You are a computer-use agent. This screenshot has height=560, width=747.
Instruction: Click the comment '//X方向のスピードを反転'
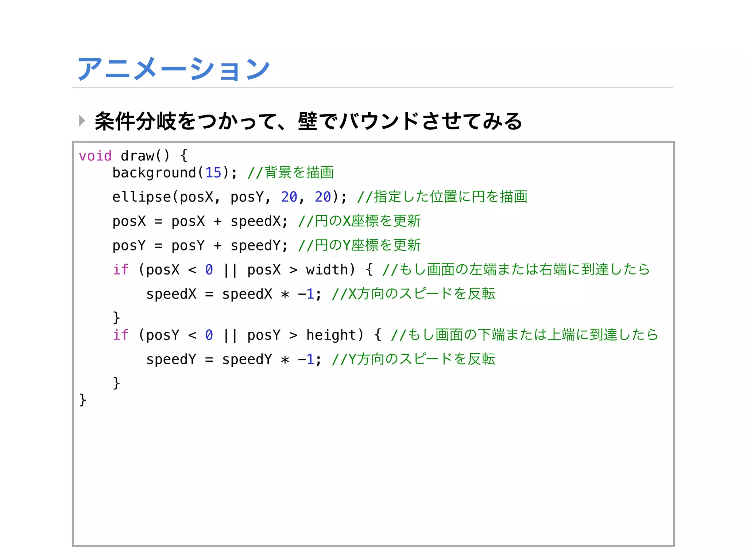click(414, 294)
